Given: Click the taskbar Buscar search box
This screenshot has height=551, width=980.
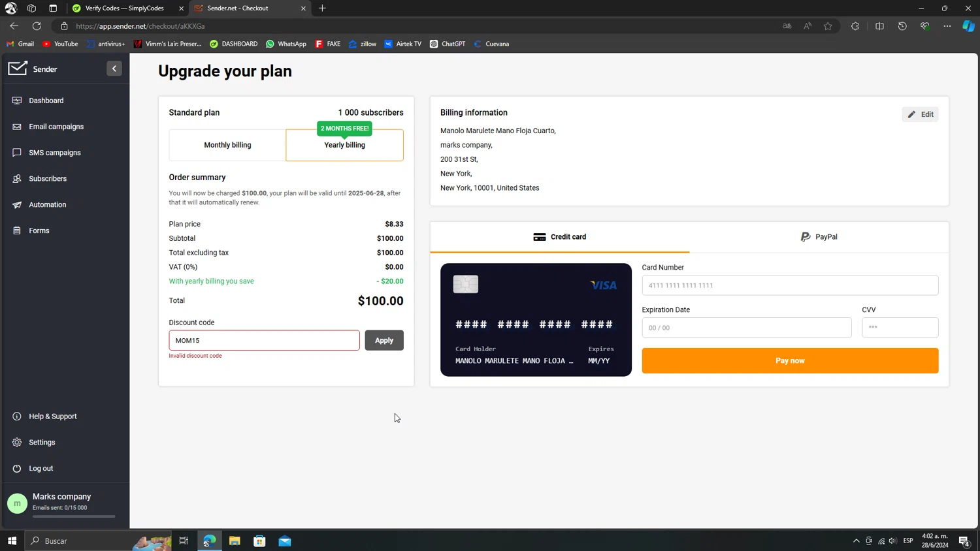Looking at the screenshot, I should pyautogui.click(x=98, y=541).
